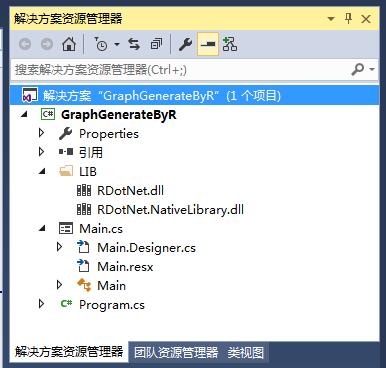Click the form icon beside Main.cs

(66, 229)
